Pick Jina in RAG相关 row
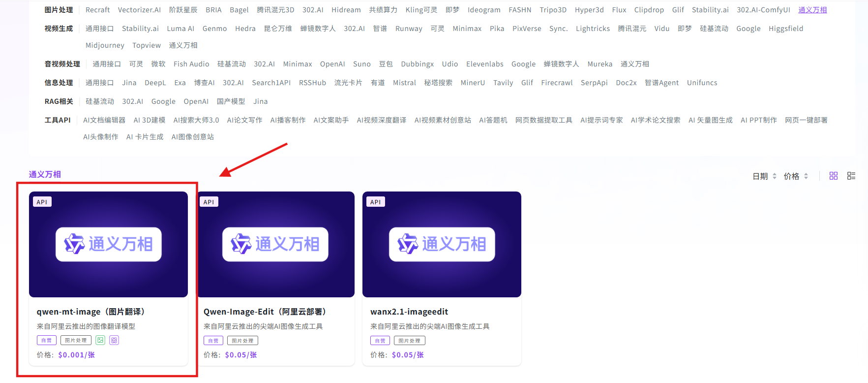 [x=261, y=101]
